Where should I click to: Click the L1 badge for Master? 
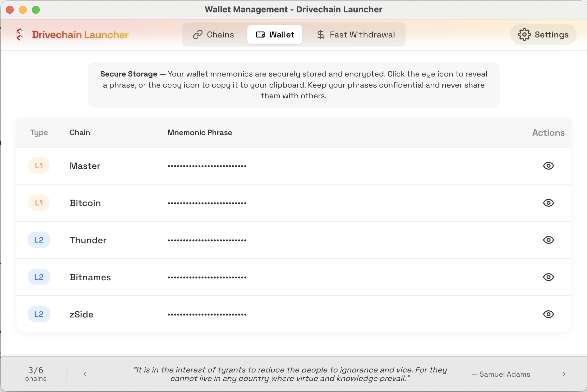[39, 166]
